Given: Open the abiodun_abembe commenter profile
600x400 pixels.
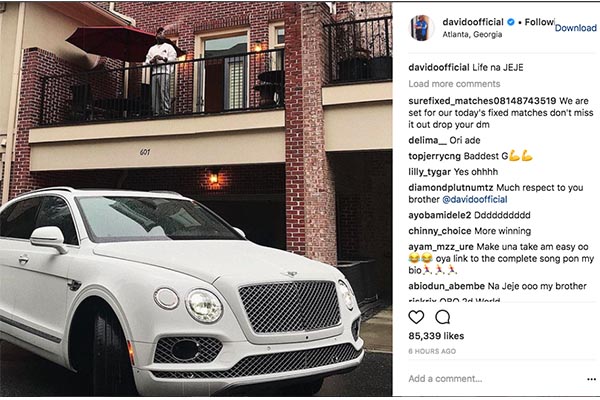Looking at the screenshot, I should [x=447, y=286].
